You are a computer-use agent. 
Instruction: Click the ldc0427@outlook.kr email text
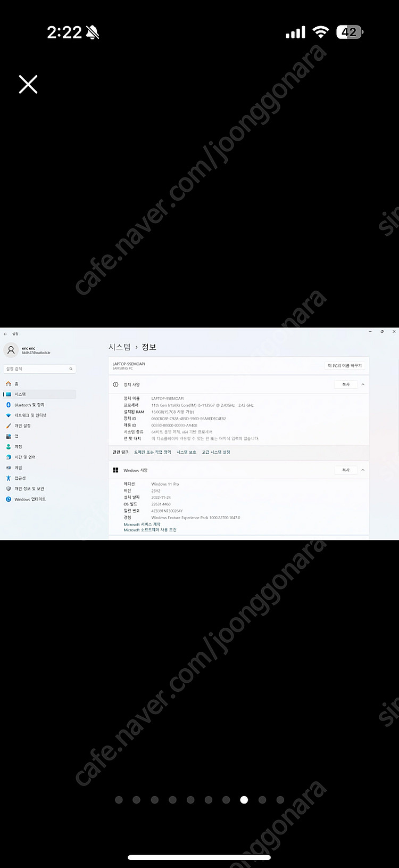(36, 353)
